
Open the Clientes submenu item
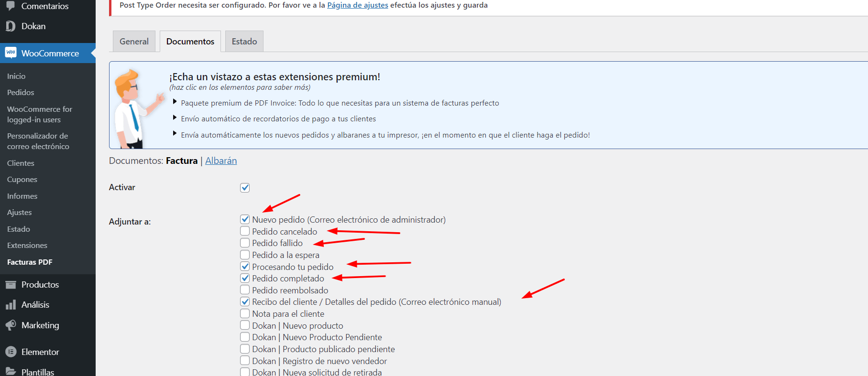[21, 163]
